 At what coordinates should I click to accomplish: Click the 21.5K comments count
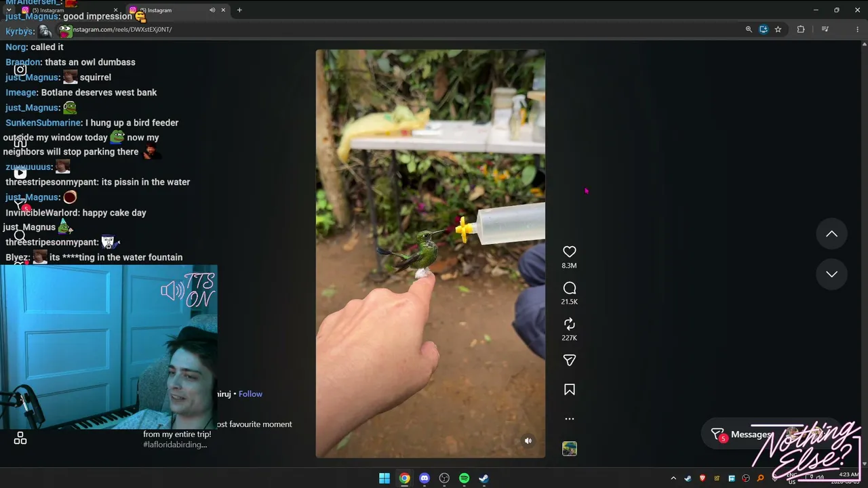[570, 302]
